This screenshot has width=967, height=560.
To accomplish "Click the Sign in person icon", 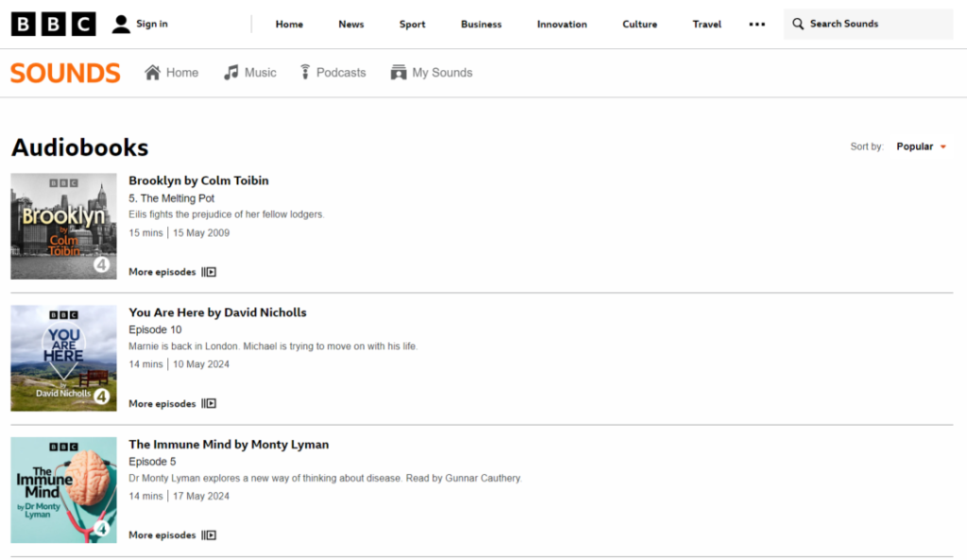I will tap(121, 24).
